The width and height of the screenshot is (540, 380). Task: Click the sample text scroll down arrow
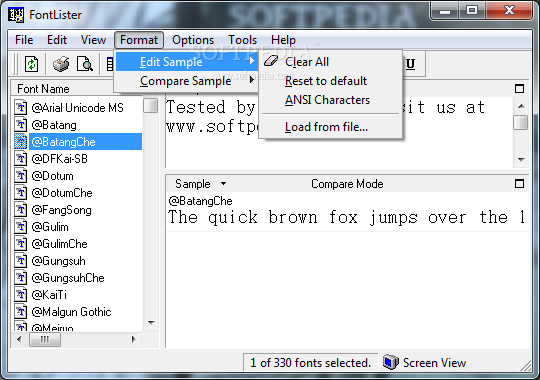tap(521, 160)
